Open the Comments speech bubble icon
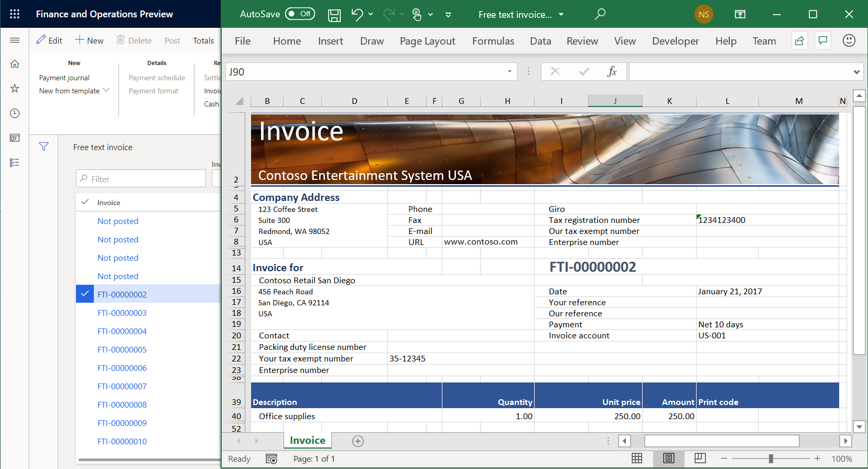 (823, 41)
